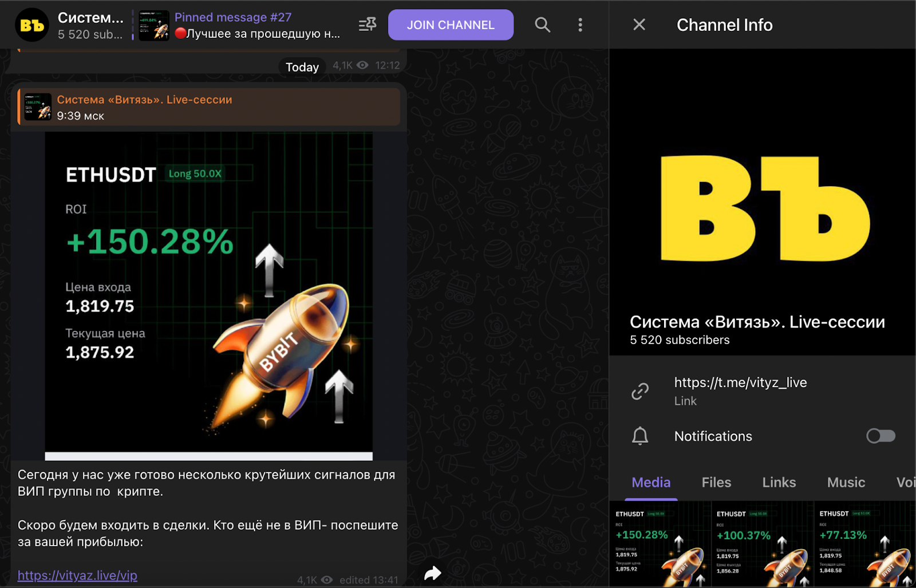
Task: Switch to the Media tab
Action: [x=651, y=483]
